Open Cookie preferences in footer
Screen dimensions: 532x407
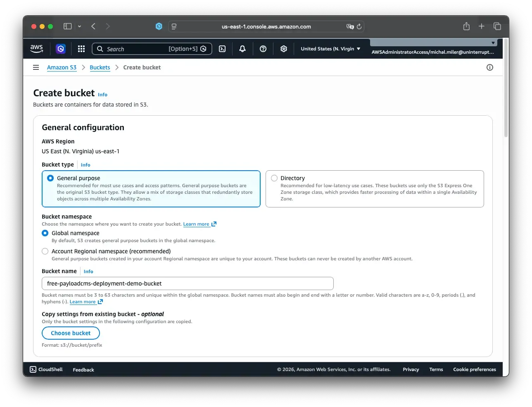click(475, 369)
